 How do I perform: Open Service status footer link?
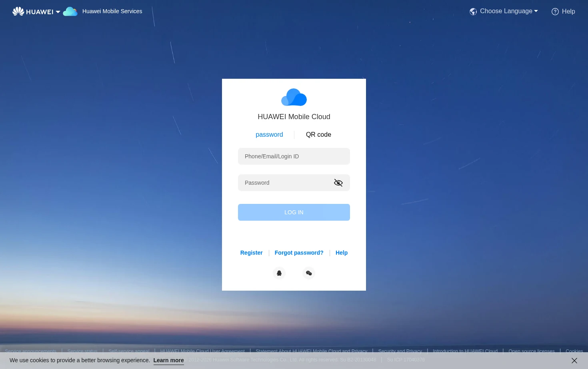click(x=82, y=351)
